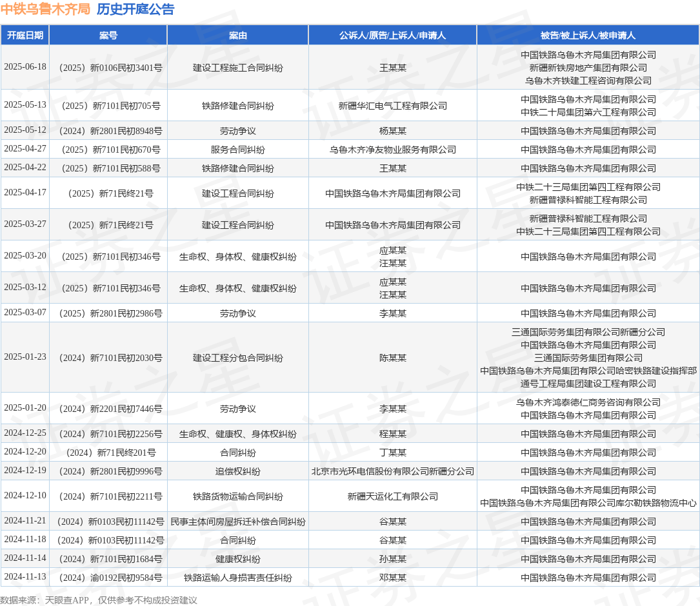700x606 pixels.
Task: Click the 案由 column header
Action: (x=237, y=35)
